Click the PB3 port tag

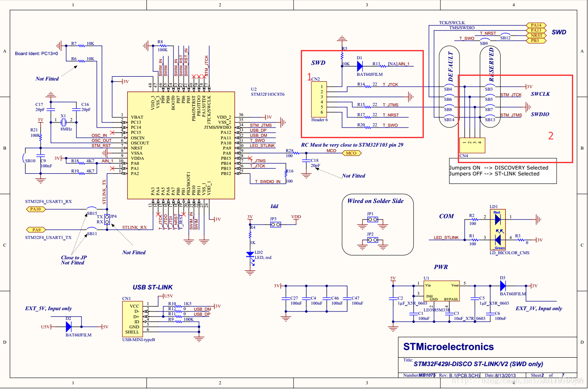click(536, 41)
